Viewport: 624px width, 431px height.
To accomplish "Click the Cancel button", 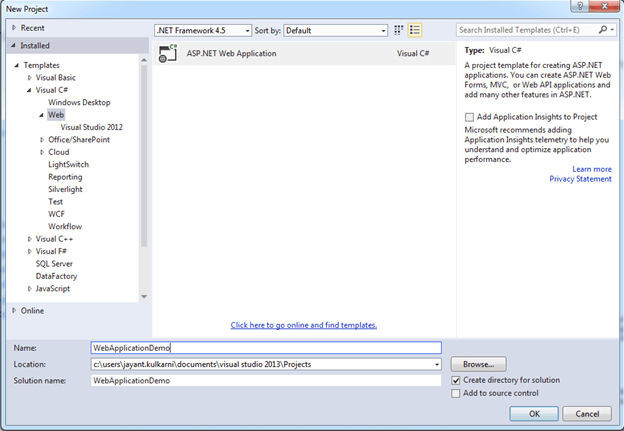I will (587, 414).
